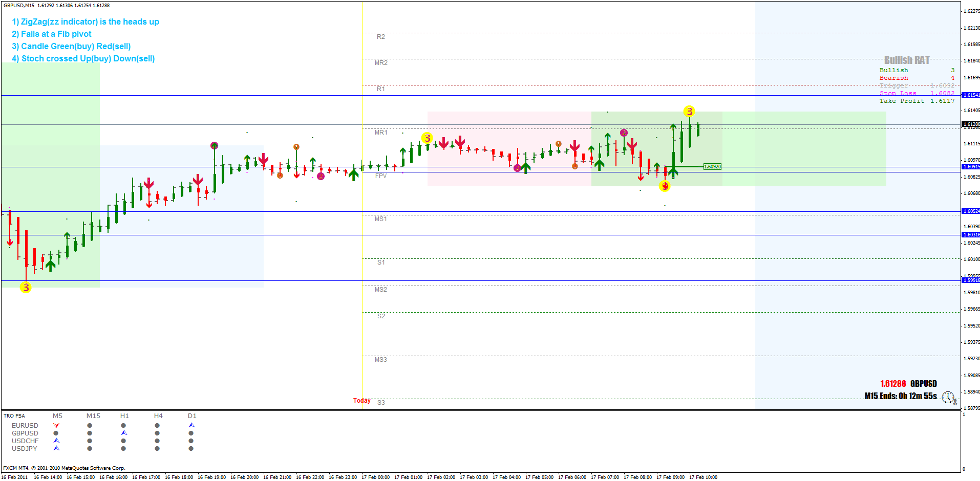
Task: Select the MR2 pivot label
Action: point(381,63)
